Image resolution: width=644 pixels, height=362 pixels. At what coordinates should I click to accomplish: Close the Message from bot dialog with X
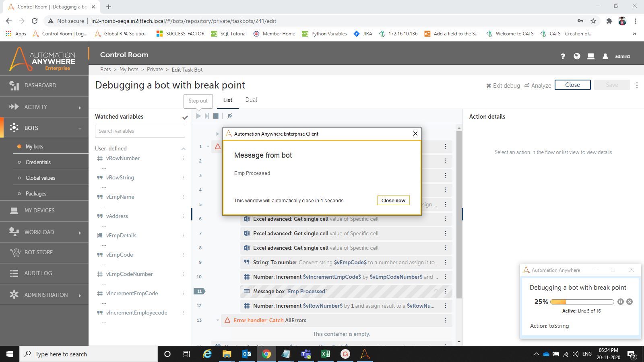tap(415, 134)
